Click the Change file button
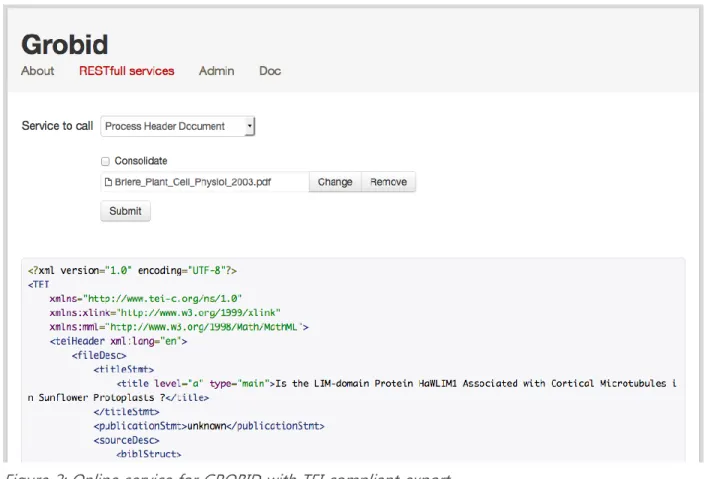 pyautogui.click(x=335, y=182)
